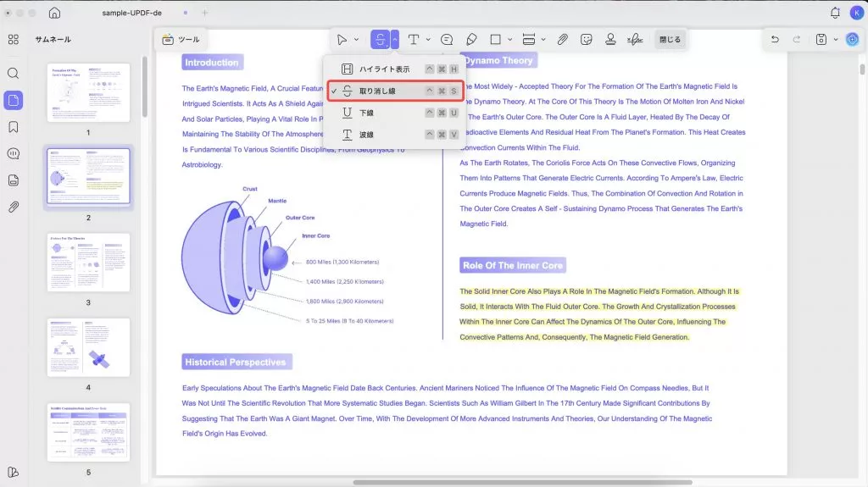The height and width of the screenshot is (487, 868).
Task: Open the AI assistant icon
Action: (853, 39)
